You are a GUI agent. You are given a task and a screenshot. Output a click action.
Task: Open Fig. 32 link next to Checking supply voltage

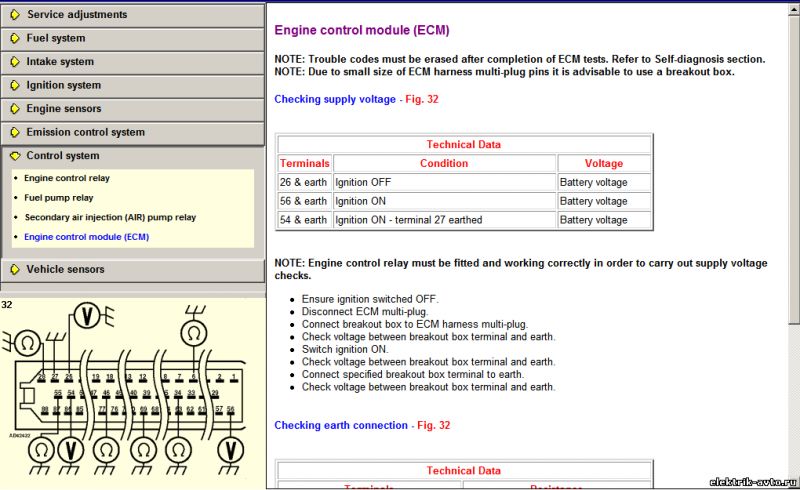coord(422,99)
